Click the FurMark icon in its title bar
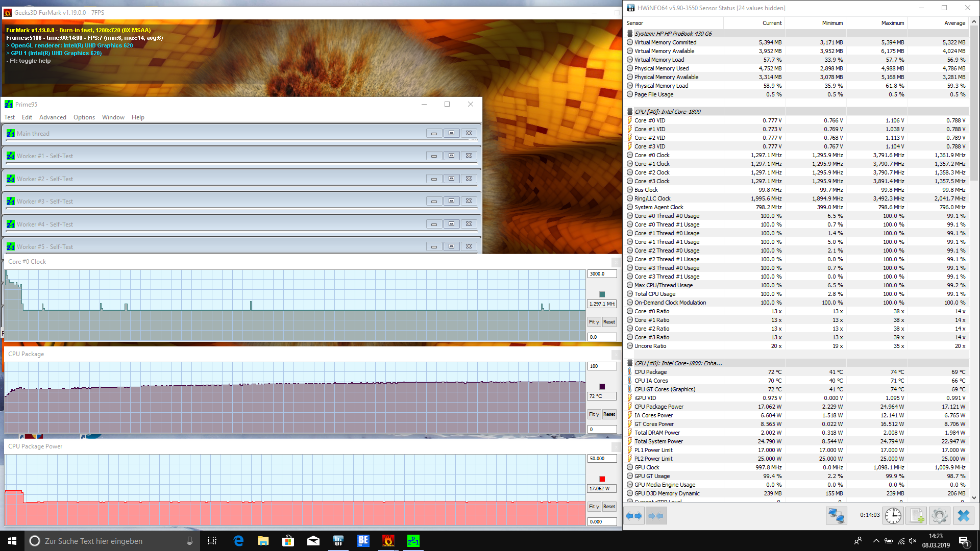The width and height of the screenshot is (980, 551). (8, 12)
